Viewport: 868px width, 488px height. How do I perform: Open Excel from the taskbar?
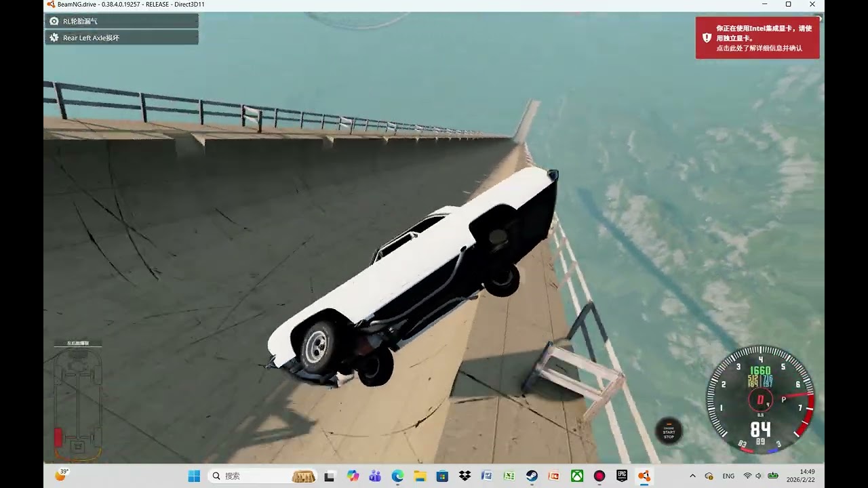click(x=509, y=476)
